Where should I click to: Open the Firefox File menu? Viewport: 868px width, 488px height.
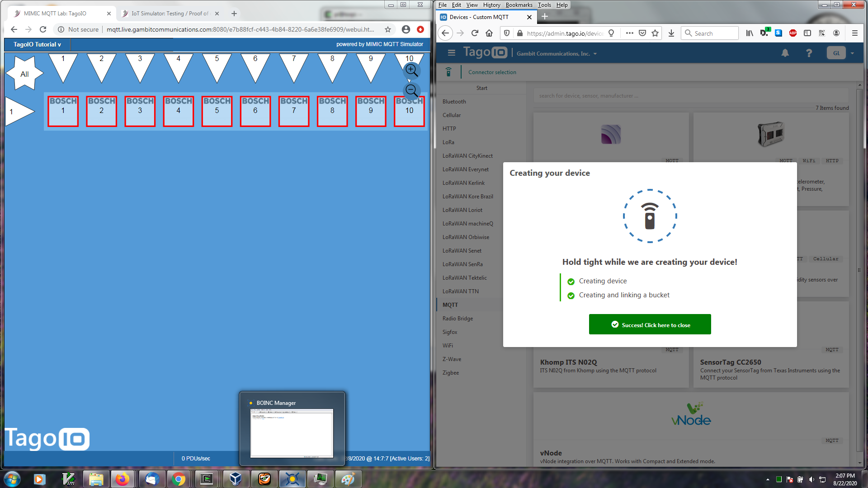tap(443, 5)
